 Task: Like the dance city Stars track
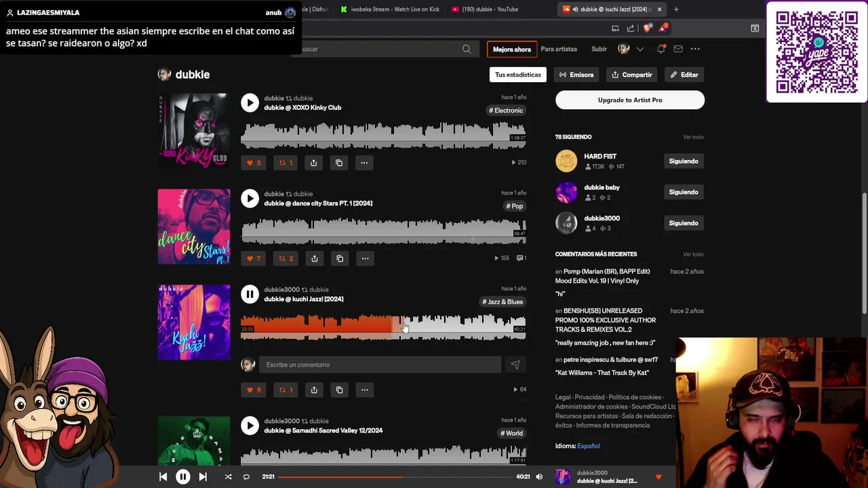click(x=254, y=258)
